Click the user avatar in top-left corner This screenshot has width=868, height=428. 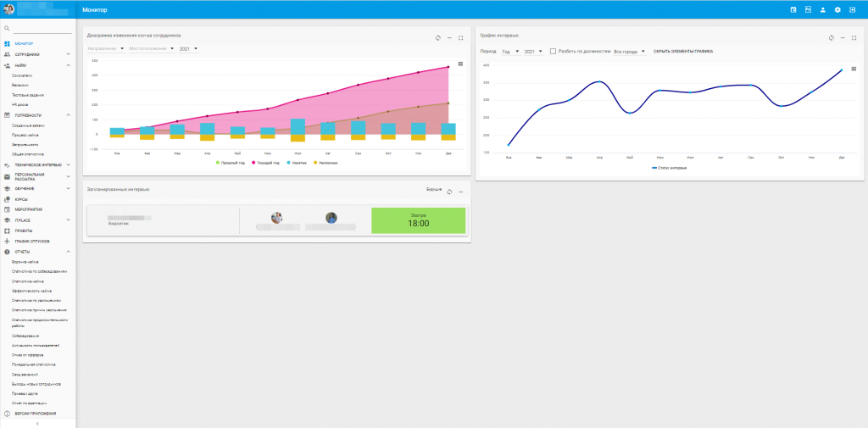[x=8, y=9]
